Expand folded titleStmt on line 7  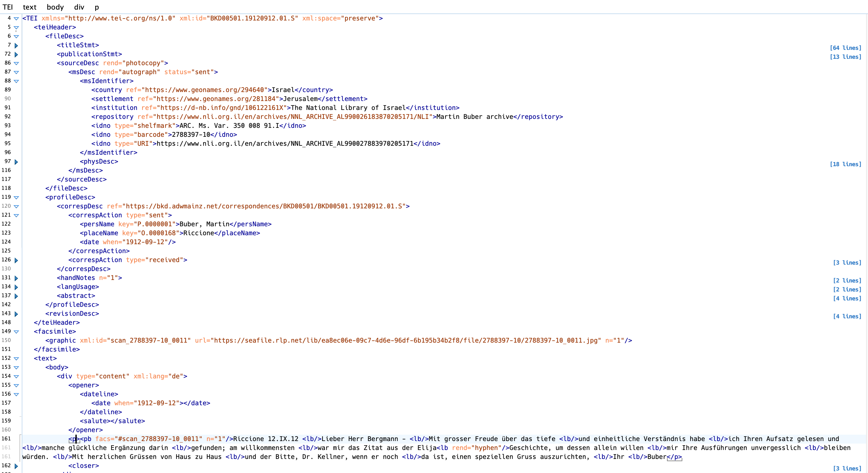pos(16,45)
